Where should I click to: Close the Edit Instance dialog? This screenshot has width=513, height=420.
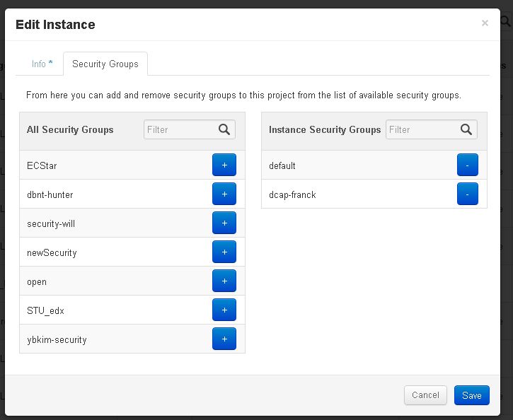pyautogui.click(x=485, y=23)
